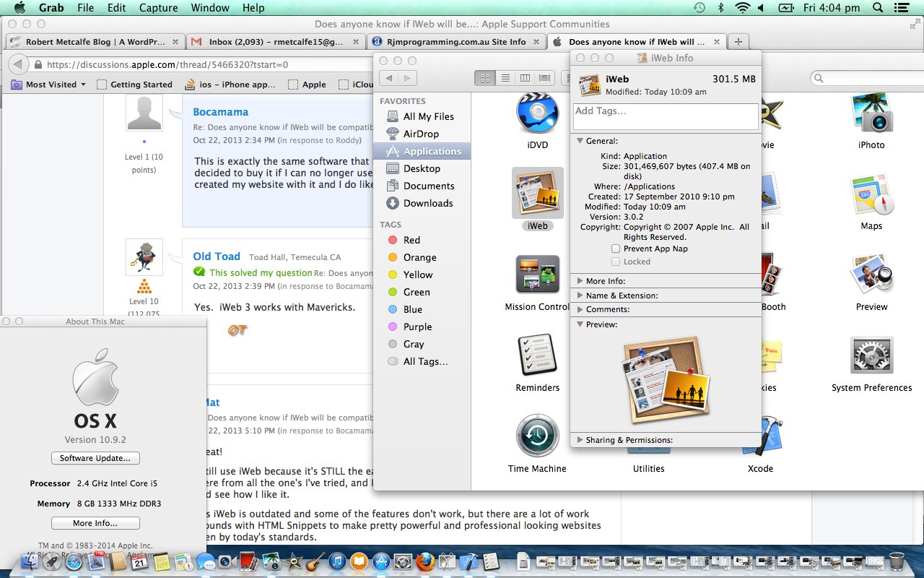Switch Finder to column view
Image resolution: width=924 pixels, height=578 pixels.
click(x=525, y=78)
